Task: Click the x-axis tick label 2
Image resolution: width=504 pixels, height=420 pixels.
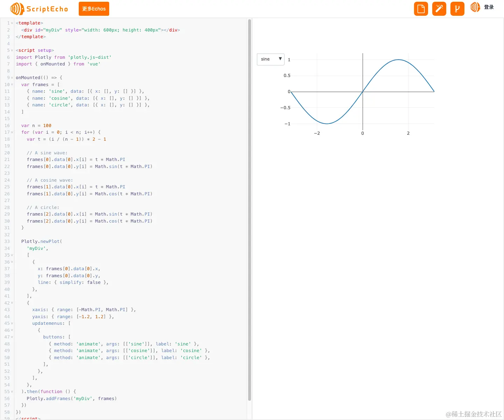Action: (408, 133)
